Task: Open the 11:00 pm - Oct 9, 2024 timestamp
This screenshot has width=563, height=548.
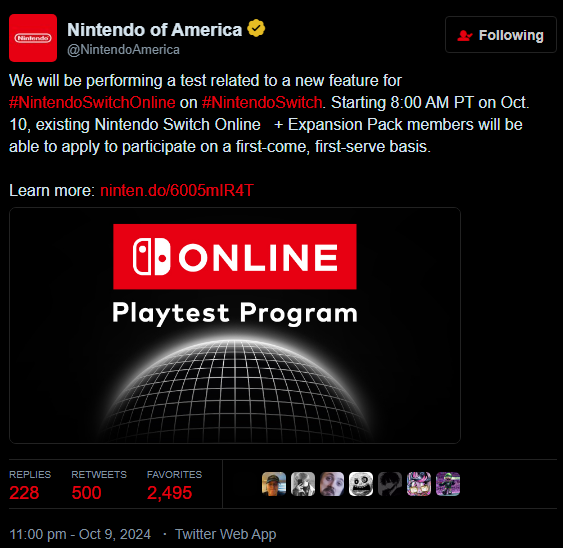Action: (80, 534)
